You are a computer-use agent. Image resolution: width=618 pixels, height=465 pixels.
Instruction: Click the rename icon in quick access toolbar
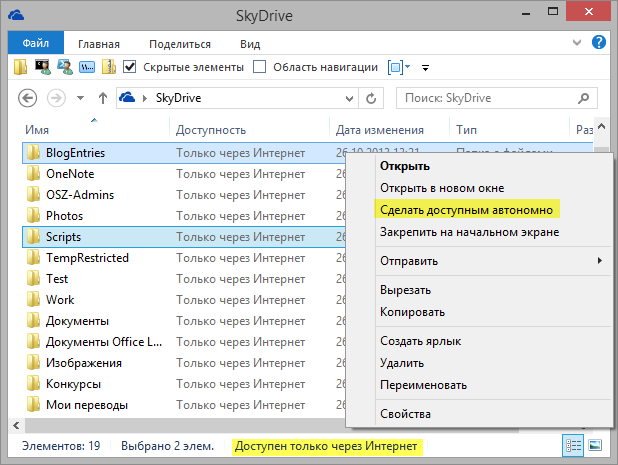click(x=87, y=67)
